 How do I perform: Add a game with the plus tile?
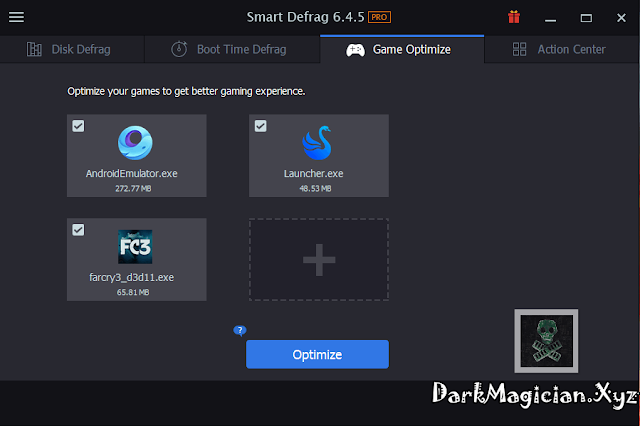click(319, 260)
